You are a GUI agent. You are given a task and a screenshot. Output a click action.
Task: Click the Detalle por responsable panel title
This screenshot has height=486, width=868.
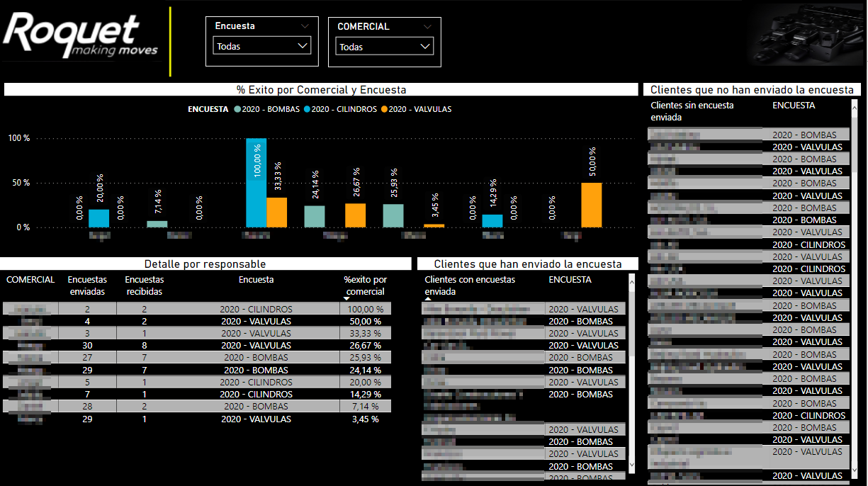pyautogui.click(x=205, y=264)
